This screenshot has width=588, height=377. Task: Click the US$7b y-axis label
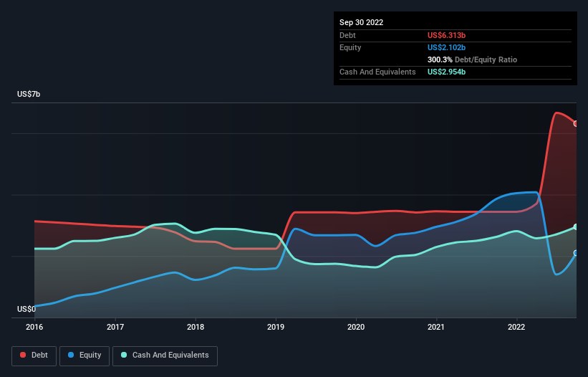[29, 94]
